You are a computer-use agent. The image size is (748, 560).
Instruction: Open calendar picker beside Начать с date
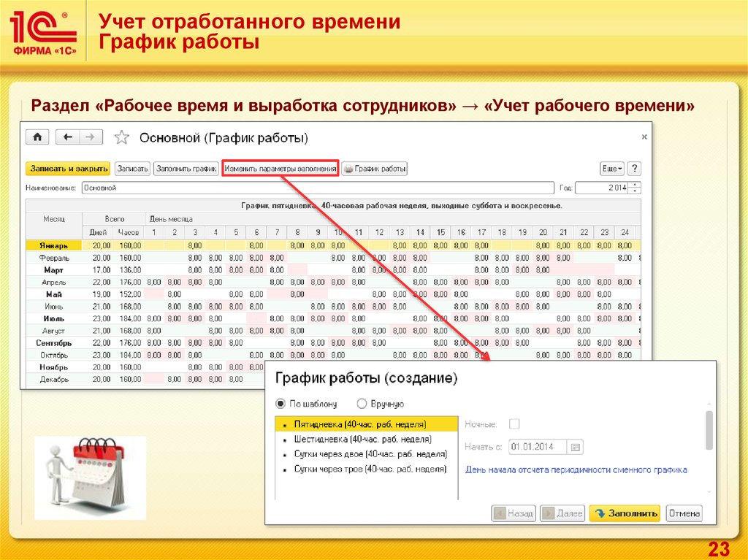pyautogui.click(x=576, y=447)
